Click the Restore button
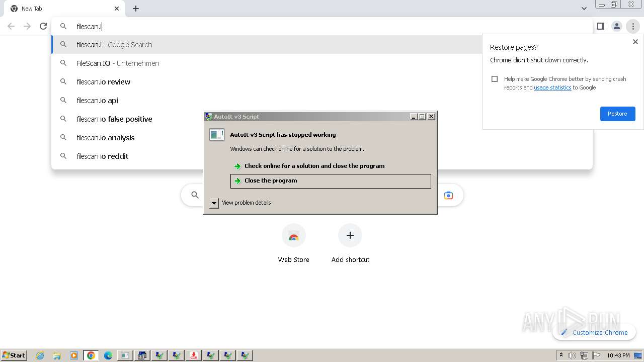Image resolution: width=644 pixels, height=362 pixels. tap(617, 114)
